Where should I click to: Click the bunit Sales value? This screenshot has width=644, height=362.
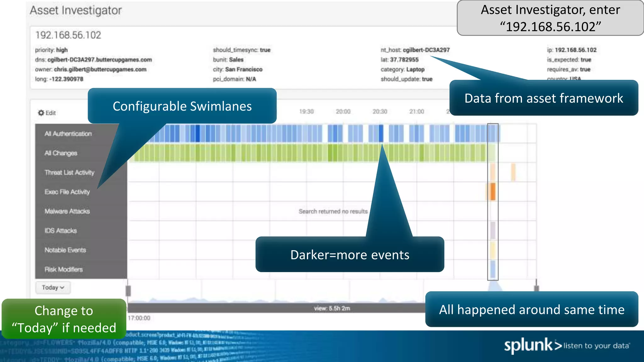tap(236, 60)
